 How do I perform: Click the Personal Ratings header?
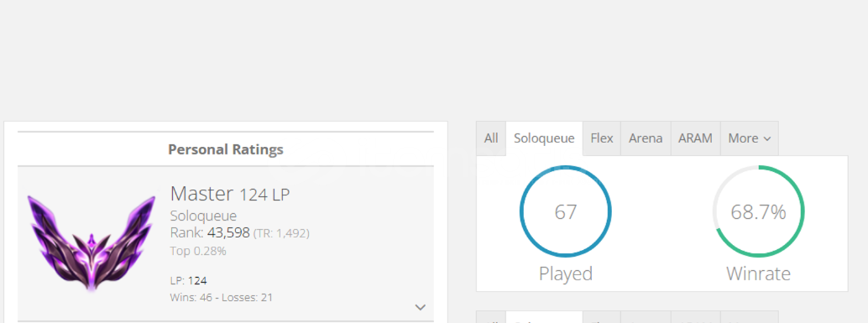pyautogui.click(x=226, y=149)
